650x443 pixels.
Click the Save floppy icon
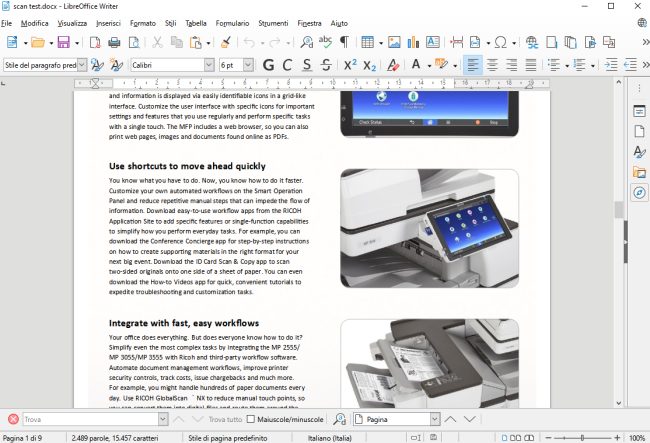(x=63, y=42)
